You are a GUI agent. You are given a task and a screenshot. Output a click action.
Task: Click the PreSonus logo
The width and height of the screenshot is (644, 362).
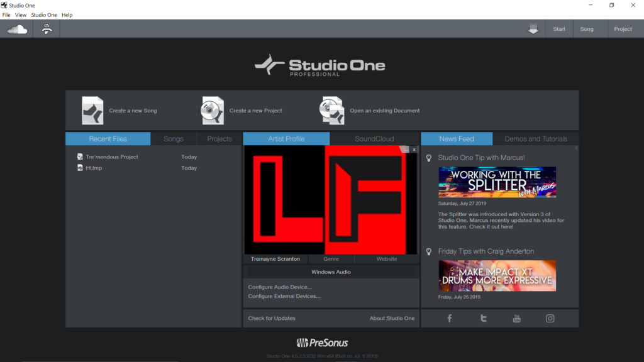322,343
